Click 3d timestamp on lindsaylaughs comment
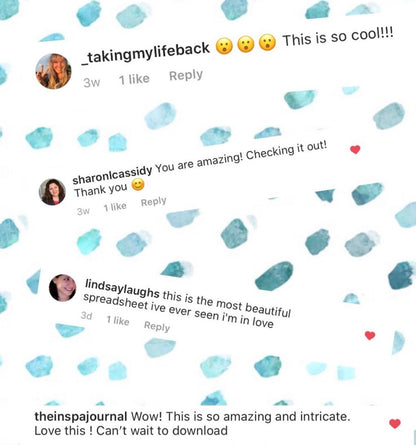The width and height of the screenshot is (416, 445). [x=86, y=315]
